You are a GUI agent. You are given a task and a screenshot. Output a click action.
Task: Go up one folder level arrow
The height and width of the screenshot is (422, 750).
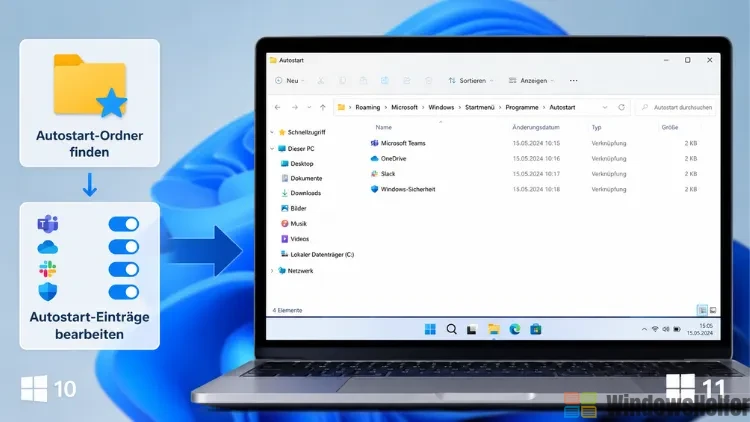(323, 108)
